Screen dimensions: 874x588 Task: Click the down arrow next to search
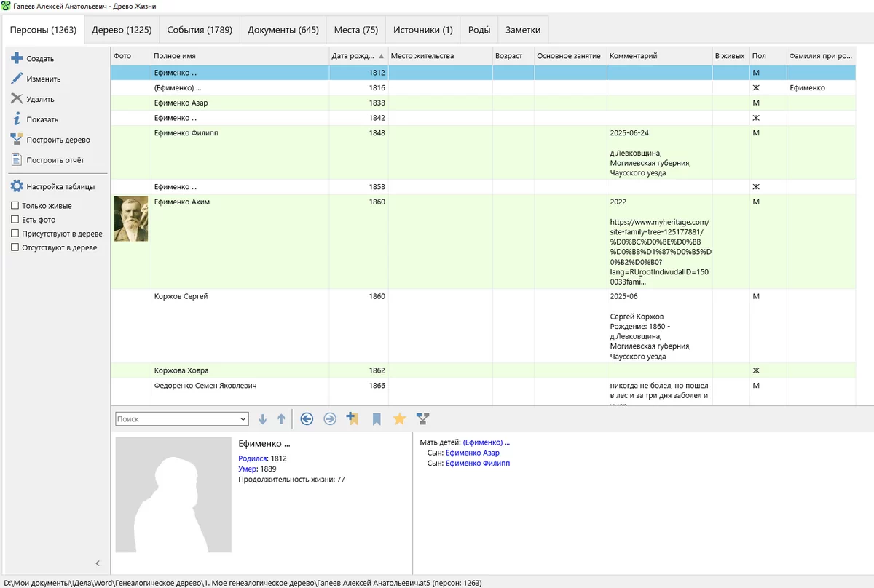[x=263, y=419]
